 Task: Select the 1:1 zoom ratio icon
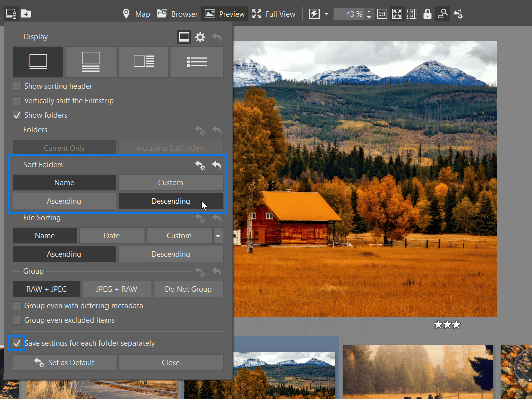(x=382, y=13)
